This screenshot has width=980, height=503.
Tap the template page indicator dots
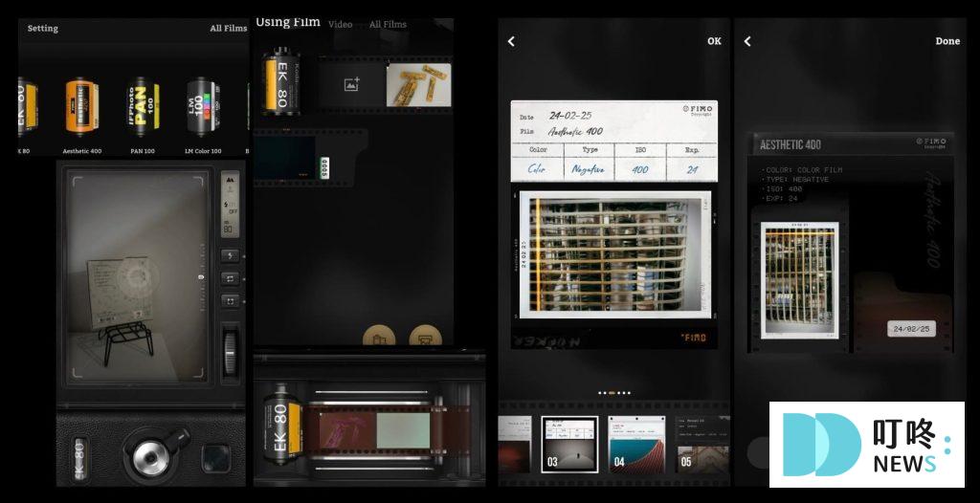click(x=614, y=393)
